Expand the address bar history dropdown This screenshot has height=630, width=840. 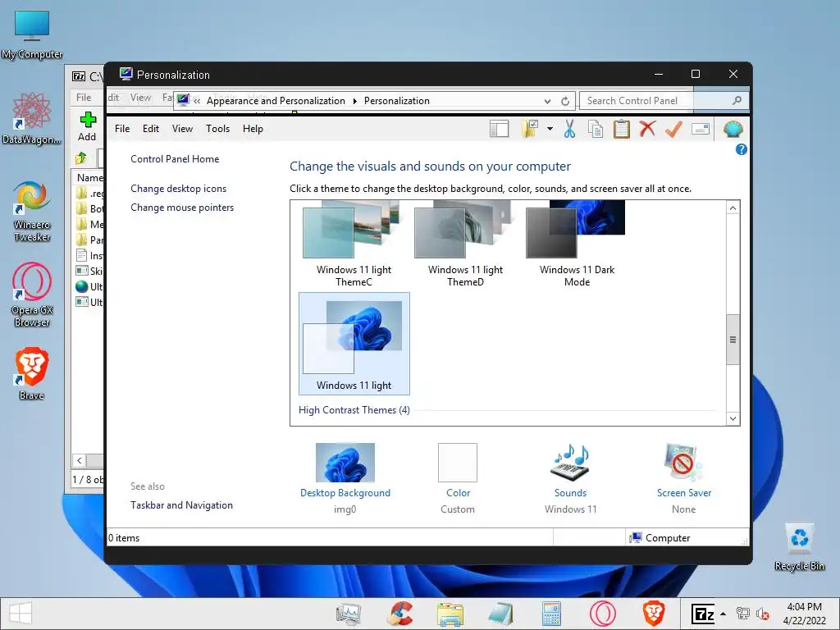click(547, 101)
